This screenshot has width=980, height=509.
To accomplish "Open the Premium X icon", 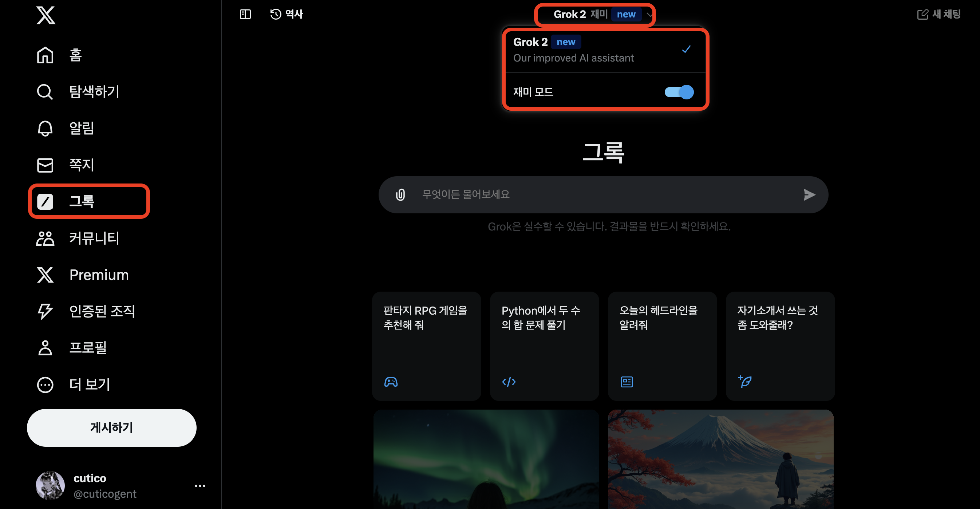I will point(45,275).
